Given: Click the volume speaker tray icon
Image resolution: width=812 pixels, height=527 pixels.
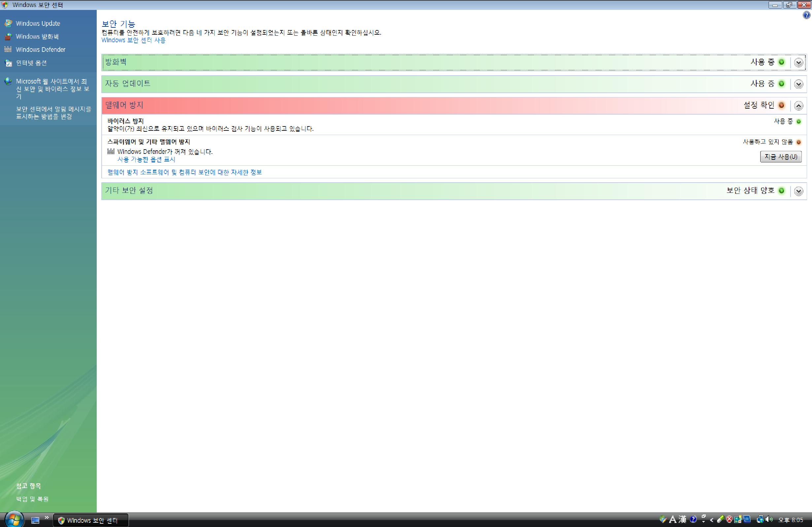Looking at the screenshot, I should point(769,519).
